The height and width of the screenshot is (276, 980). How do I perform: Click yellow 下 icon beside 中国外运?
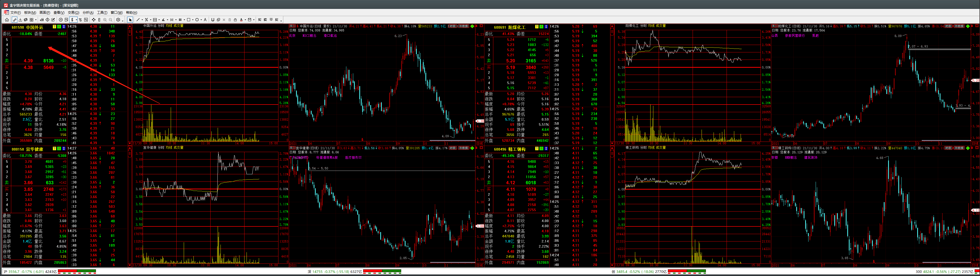54,27
